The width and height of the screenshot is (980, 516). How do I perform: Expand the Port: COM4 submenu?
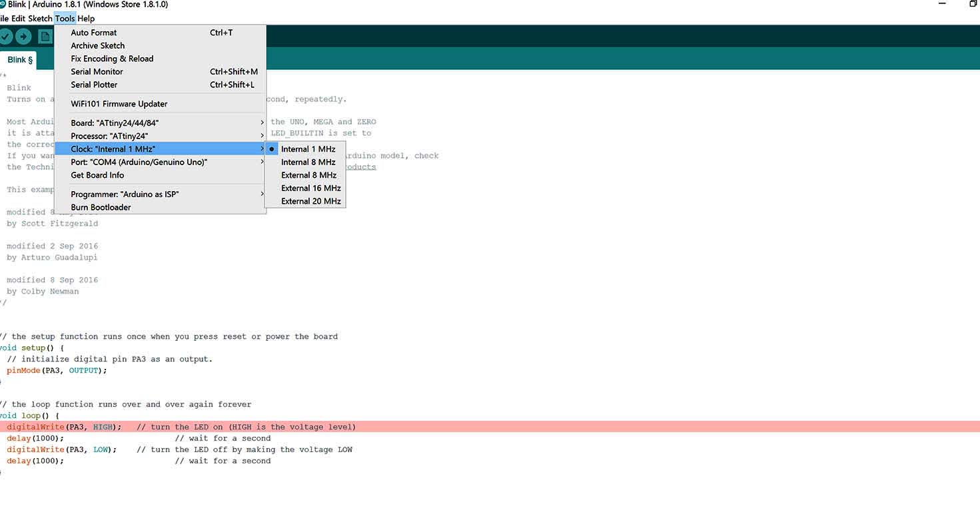160,162
